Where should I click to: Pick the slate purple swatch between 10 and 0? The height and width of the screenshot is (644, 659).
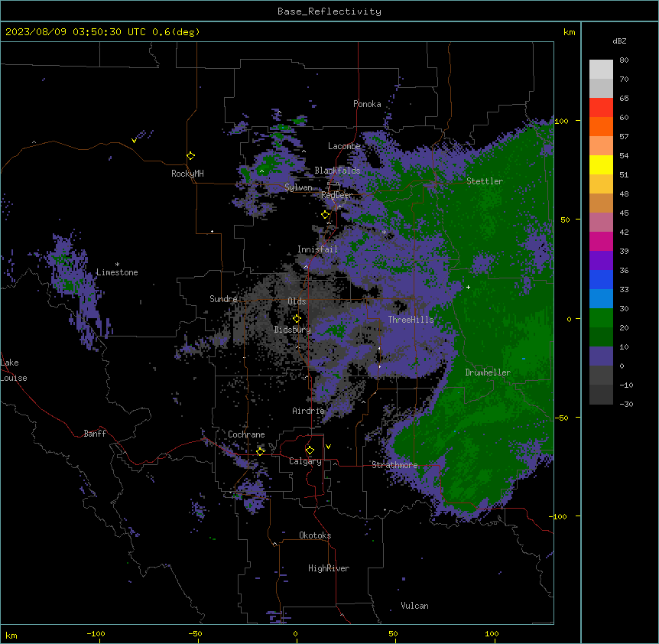[601, 356]
